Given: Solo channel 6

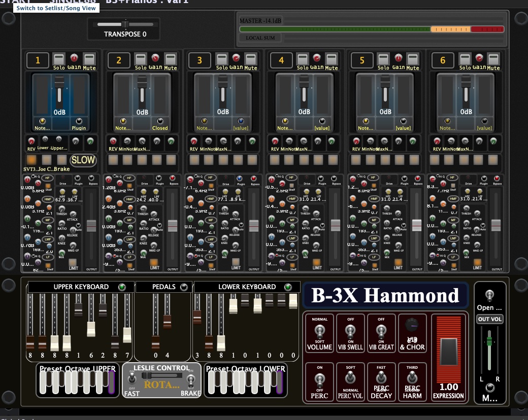Looking at the screenshot, I should [465, 59].
